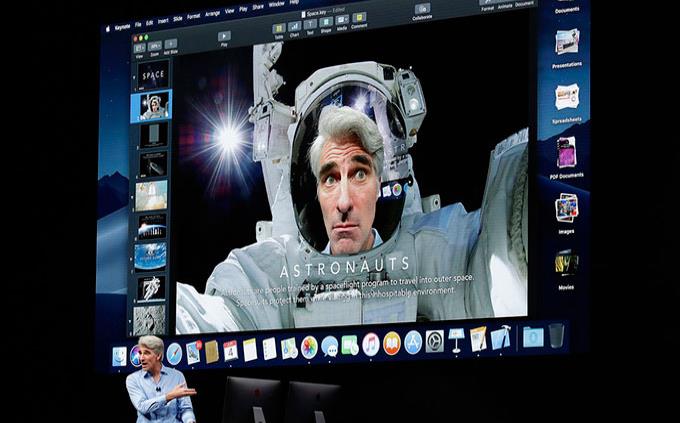
Task: Click the Text toolbar icon
Action: pos(310,26)
